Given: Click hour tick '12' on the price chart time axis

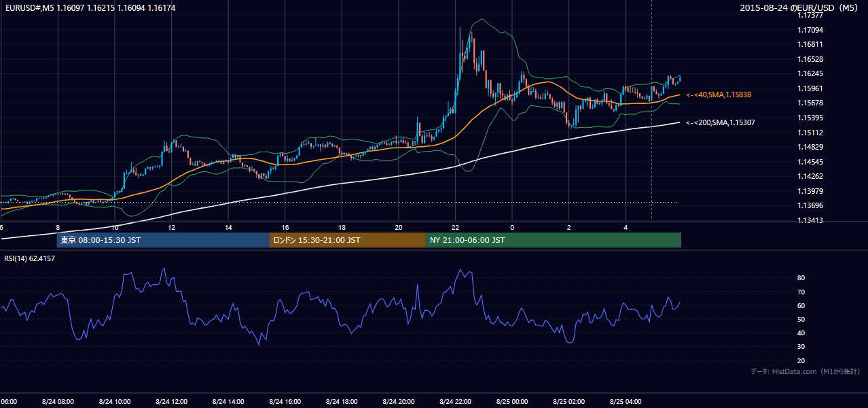Looking at the screenshot, I should [171, 228].
